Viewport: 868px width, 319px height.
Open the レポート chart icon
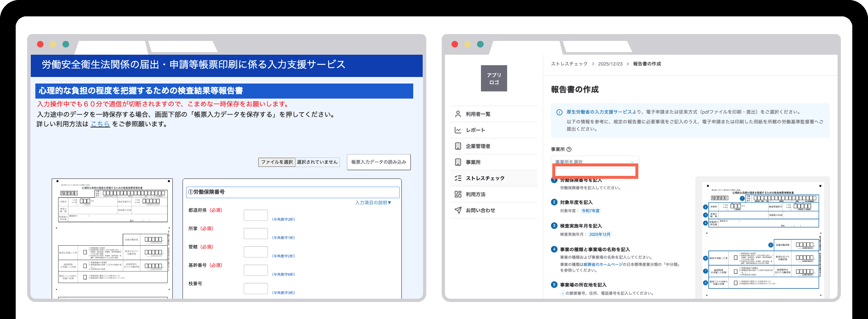[458, 130]
